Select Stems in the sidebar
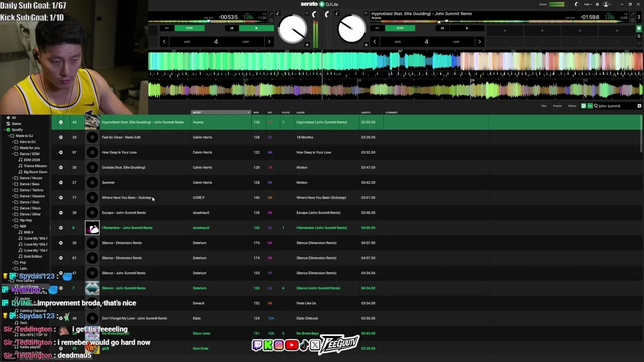This screenshot has width=644, height=362. click(17, 124)
